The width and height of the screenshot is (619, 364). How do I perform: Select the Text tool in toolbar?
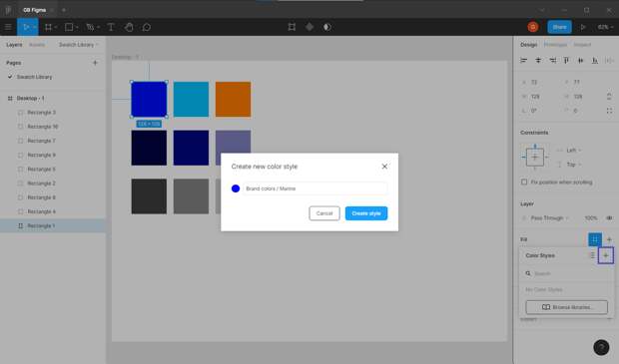(111, 27)
